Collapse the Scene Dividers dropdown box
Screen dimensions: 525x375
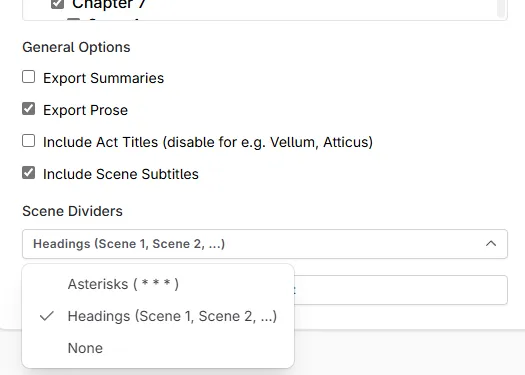265,244
